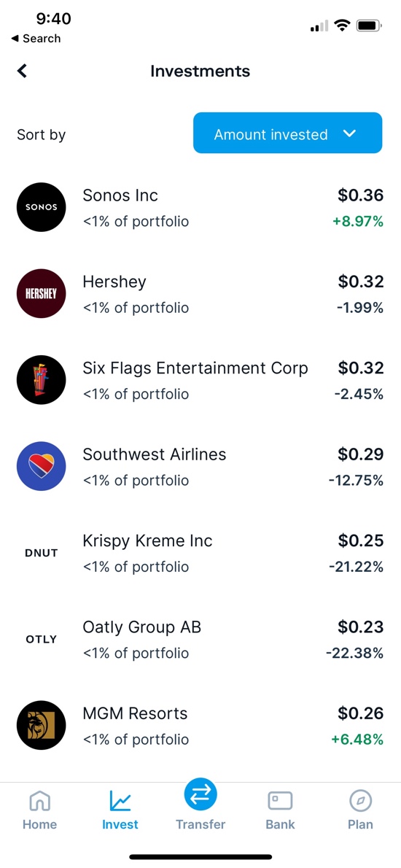Go to the Home tab
Screen dimensions: 401x868
40,810
